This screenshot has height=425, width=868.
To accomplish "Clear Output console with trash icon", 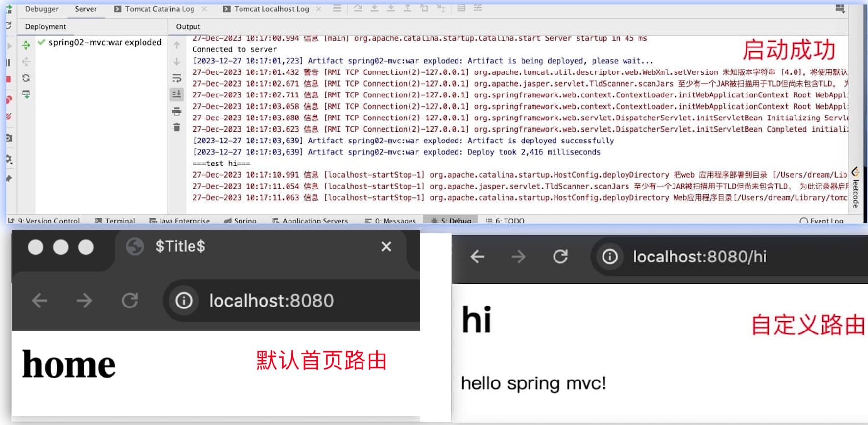I will coord(177,127).
